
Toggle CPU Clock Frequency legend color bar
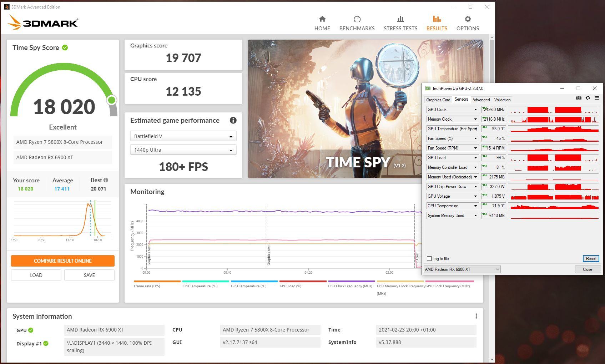tap(352, 281)
